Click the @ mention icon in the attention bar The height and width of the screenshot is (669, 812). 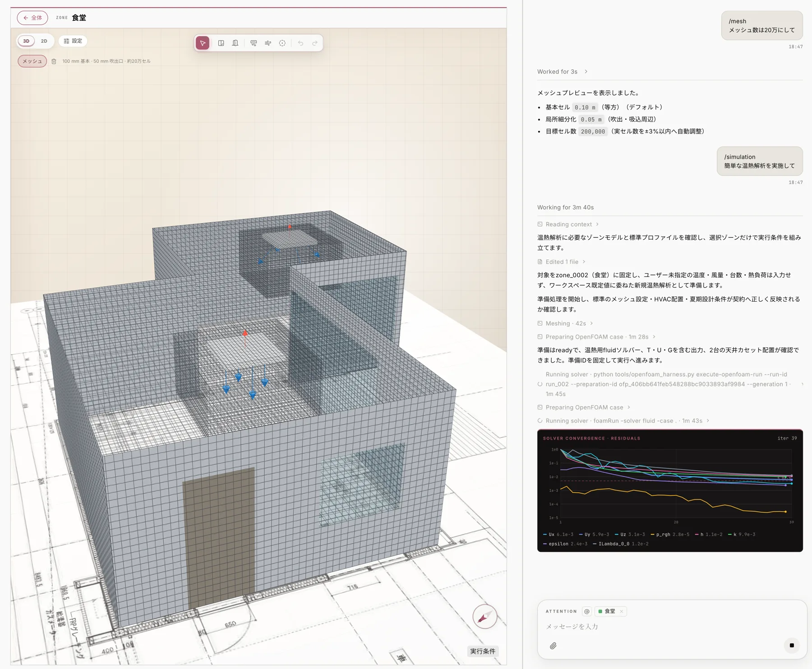(587, 611)
